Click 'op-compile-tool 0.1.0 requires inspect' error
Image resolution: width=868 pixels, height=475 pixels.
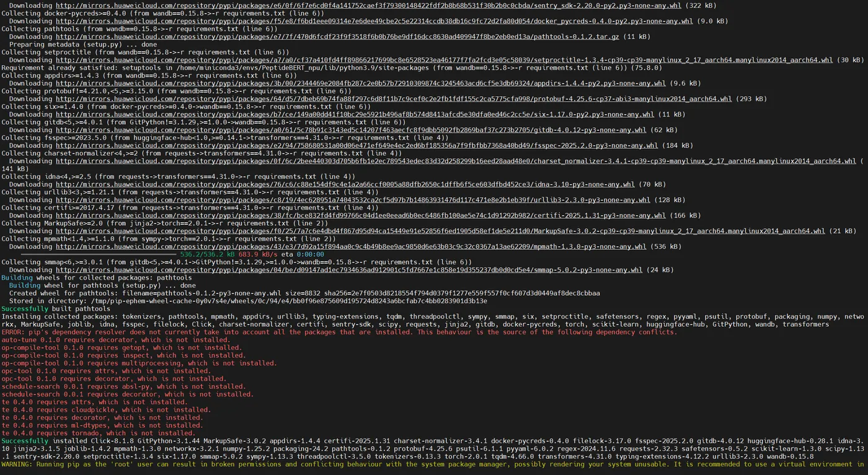124,356
